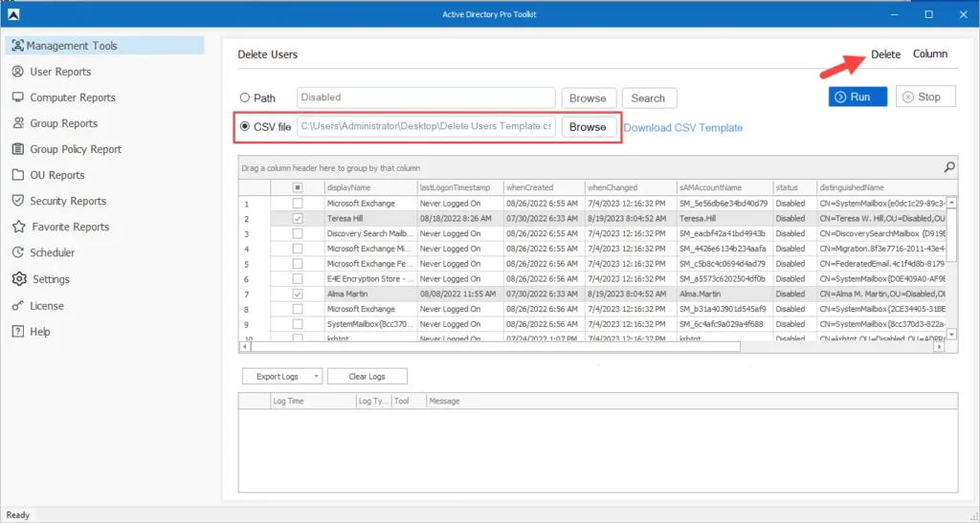The image size is (980, 523).
Task: Uncheck the Alma Martin row checkbox
Action: [298, 294]
